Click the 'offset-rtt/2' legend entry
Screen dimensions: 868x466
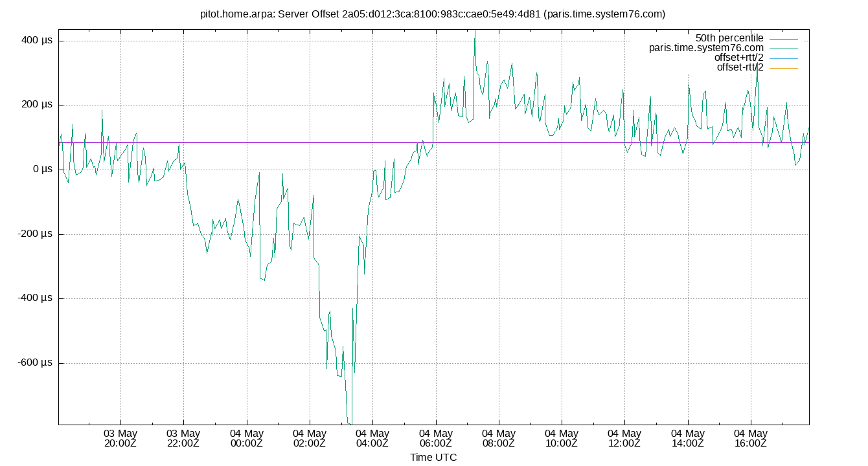740,67
